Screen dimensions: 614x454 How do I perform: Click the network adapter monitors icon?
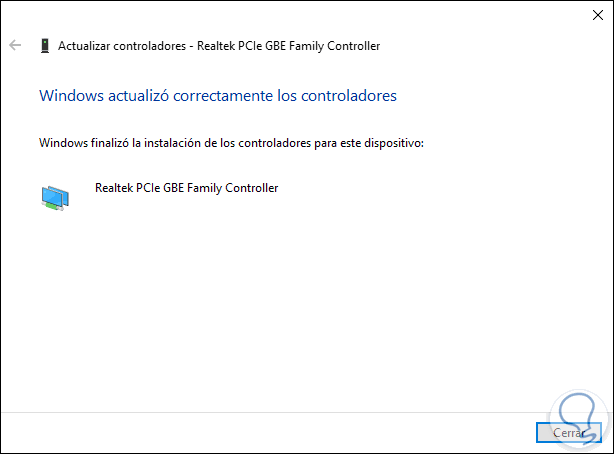click(55, 197)
